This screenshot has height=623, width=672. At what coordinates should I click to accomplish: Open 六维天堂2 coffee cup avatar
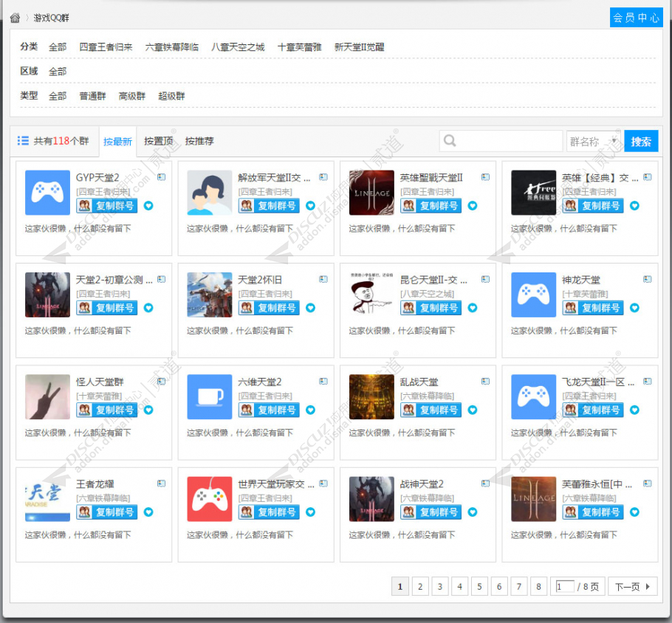pyautogui.click(x=210, y=397)
